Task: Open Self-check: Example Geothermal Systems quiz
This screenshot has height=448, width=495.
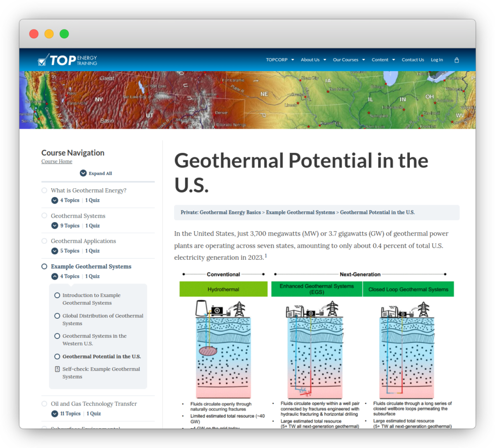Action: 101,373
